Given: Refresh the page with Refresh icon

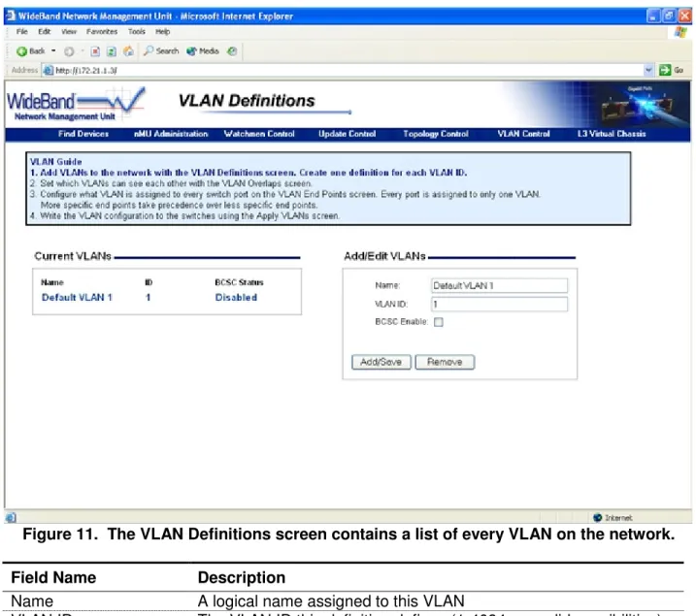Looking at the screenshot, I should point(112,51).
